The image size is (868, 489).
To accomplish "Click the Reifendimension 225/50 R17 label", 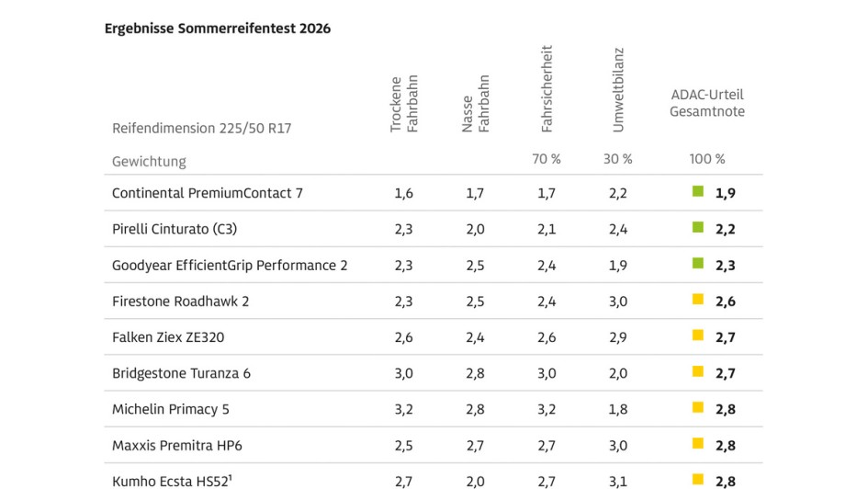I will click(201, 129).
